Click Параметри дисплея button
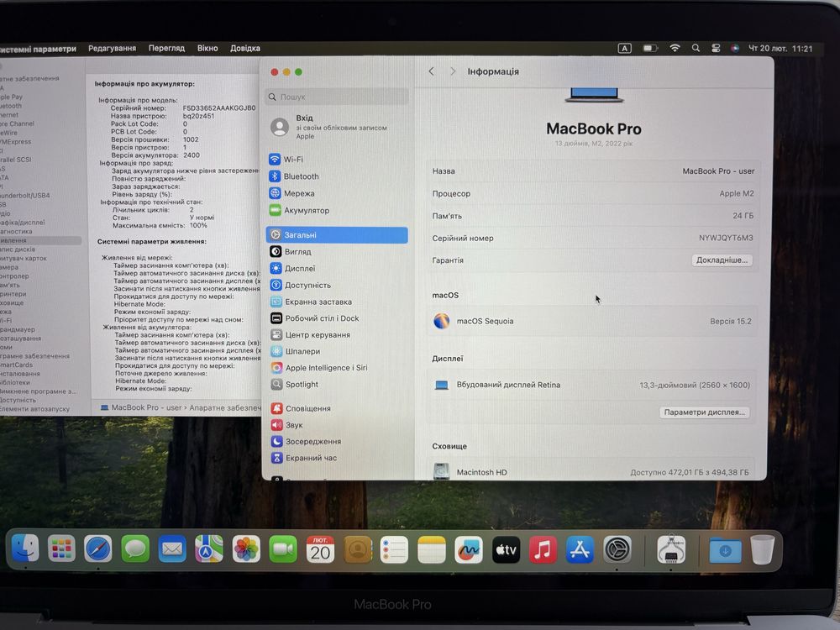Image resolution: width=840 pixels, height=630 pixels. [705, 412]
